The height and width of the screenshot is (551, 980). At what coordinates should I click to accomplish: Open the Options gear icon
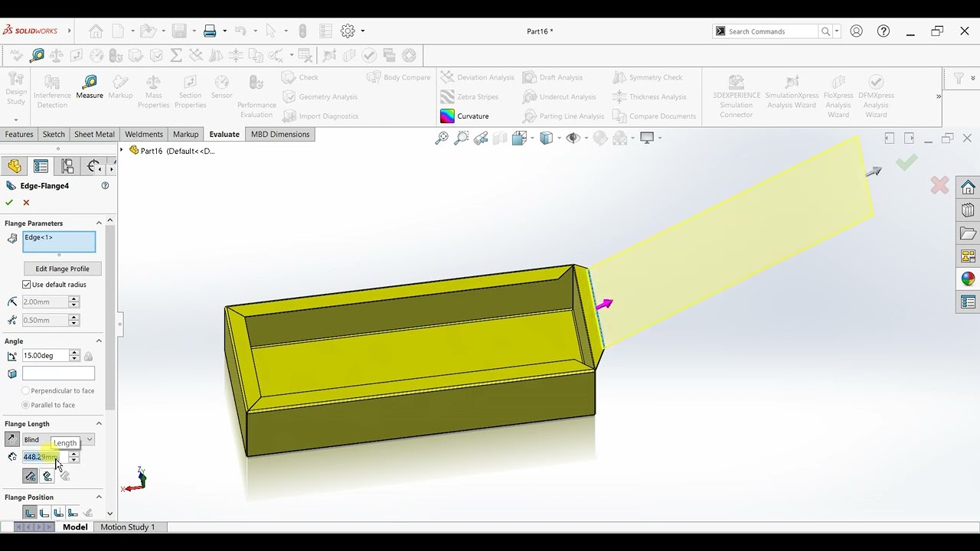click(x=348, y=31)
